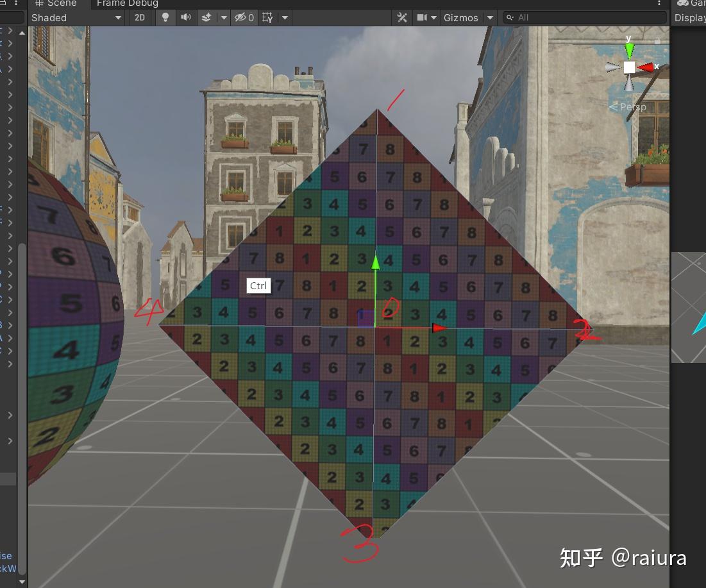Click the scene view tools wrench icon

coord(402,17)
